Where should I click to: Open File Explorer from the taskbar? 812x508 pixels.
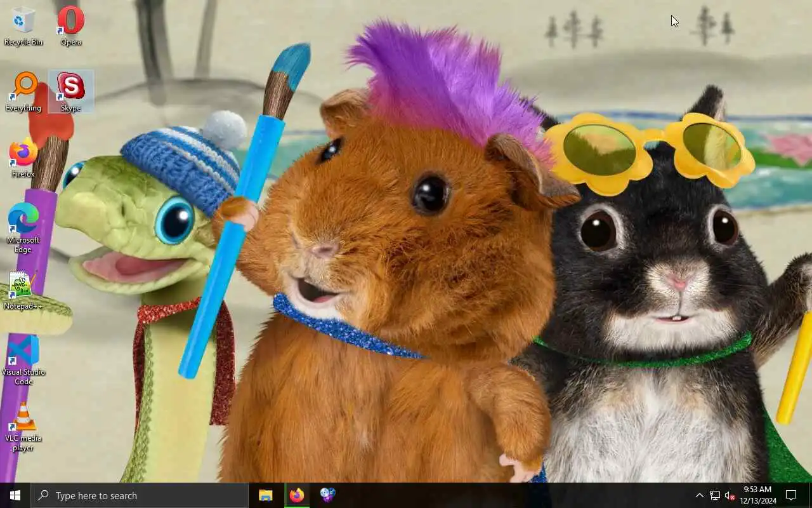coord(266,495)
